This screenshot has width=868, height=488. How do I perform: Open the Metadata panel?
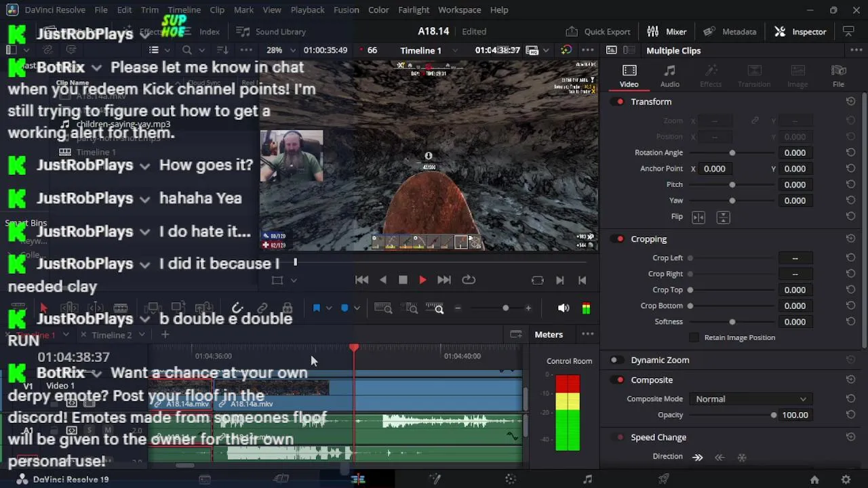tap(730, 31)
